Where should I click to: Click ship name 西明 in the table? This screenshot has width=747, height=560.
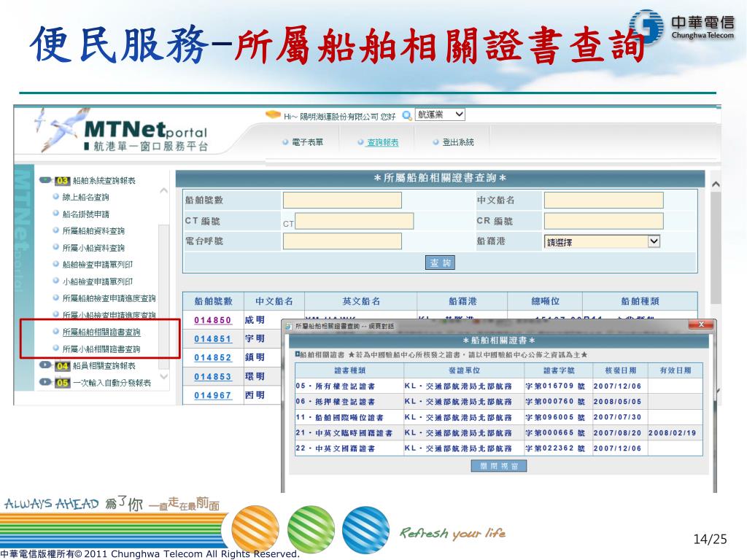255,394
